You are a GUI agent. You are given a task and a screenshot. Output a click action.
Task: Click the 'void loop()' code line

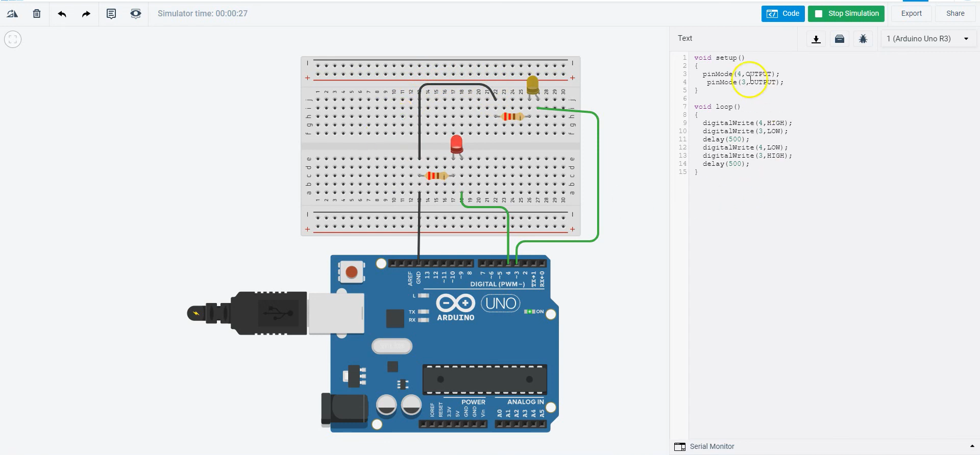[x=717, y=107]
